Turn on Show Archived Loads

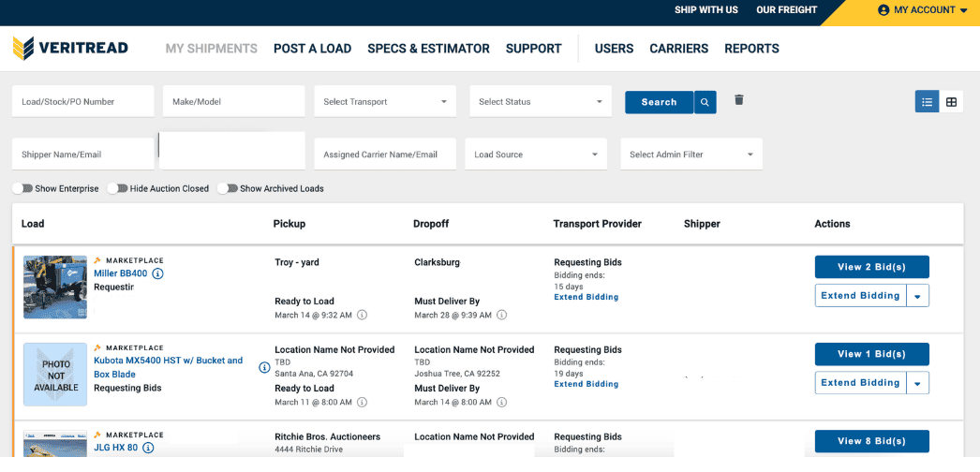coord(228,188)
